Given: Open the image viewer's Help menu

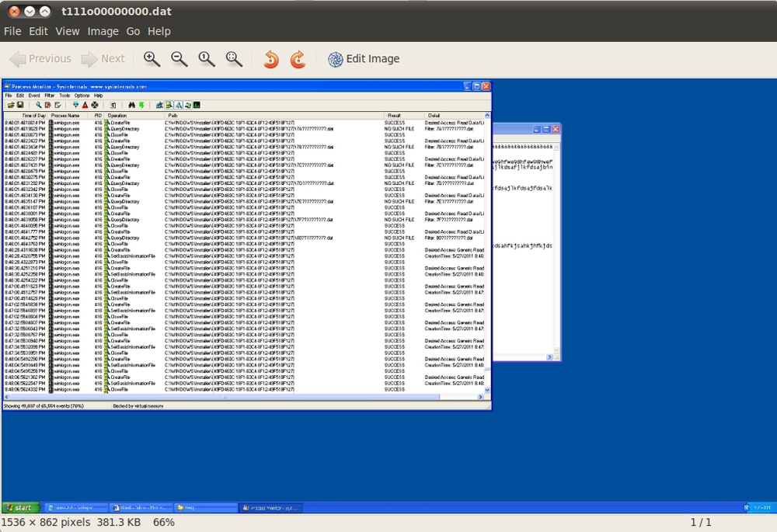Looking at the screenshot, I should tap(159, 31).
